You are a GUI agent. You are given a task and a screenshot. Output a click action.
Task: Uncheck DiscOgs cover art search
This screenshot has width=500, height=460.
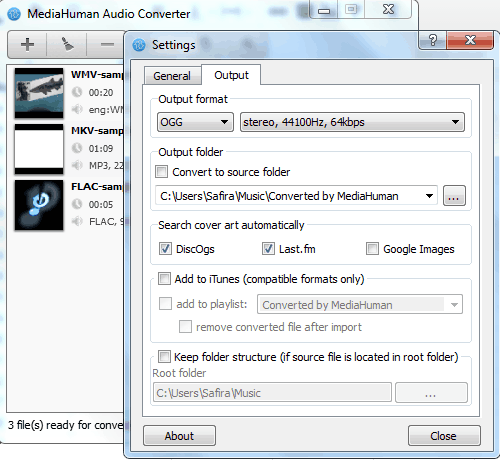tap(165, 249)
